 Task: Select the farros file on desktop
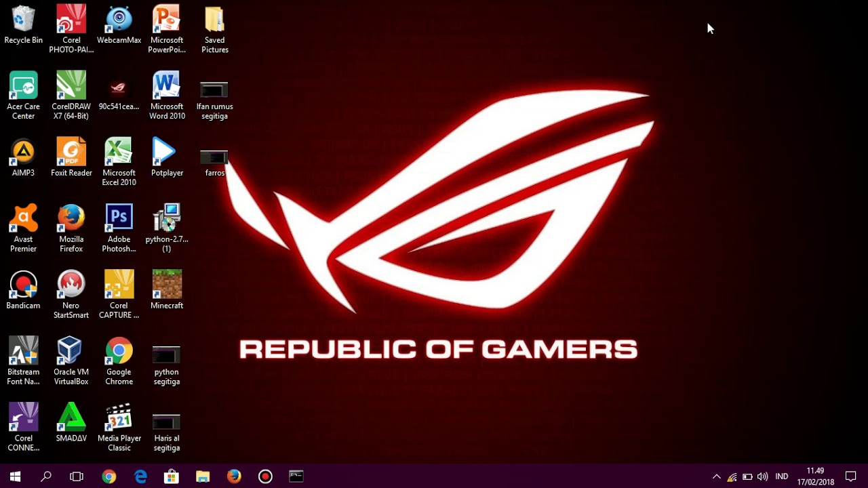(x=214, y=163)
